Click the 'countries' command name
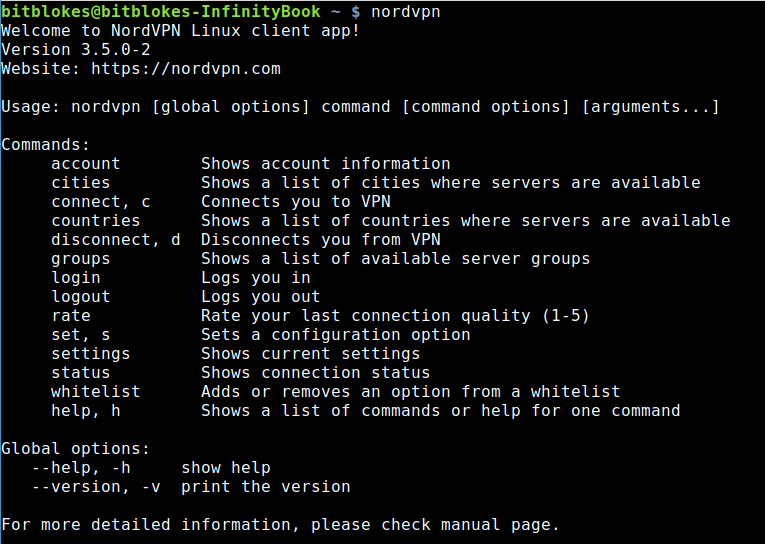765x544 pixels. pos(96,221)
